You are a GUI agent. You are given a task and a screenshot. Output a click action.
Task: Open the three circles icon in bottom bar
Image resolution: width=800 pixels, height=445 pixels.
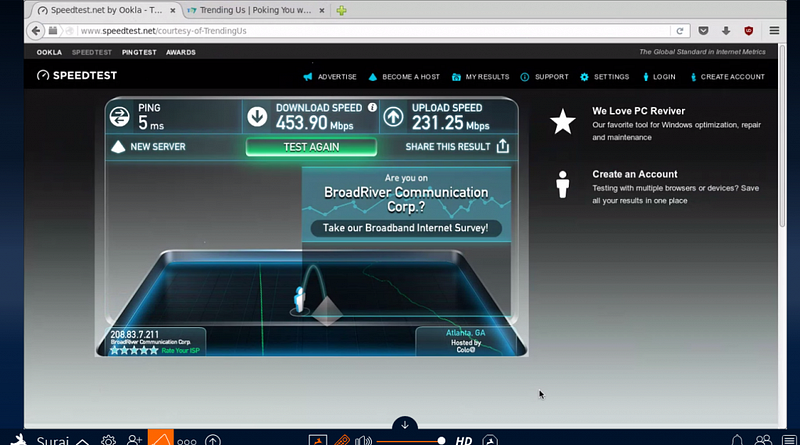coord(187,441)
